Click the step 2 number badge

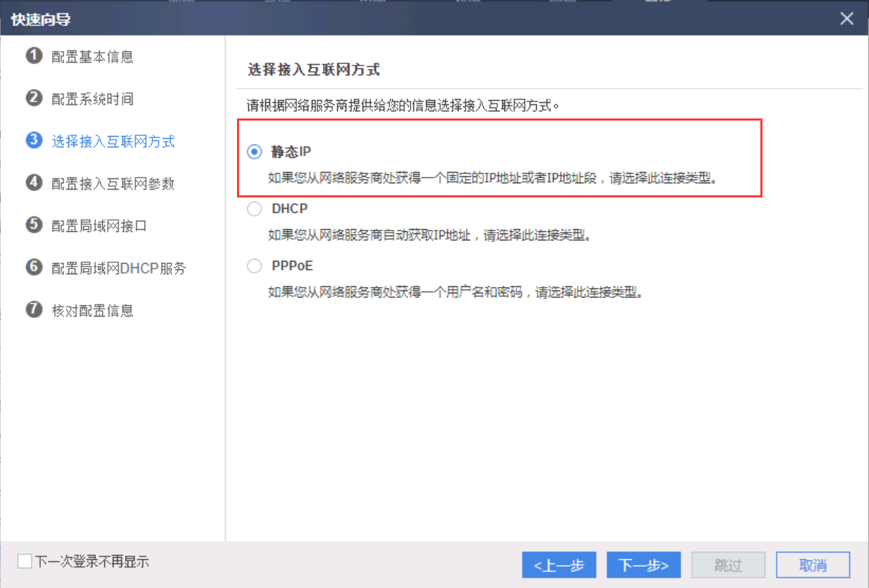[x=34, y=98]
